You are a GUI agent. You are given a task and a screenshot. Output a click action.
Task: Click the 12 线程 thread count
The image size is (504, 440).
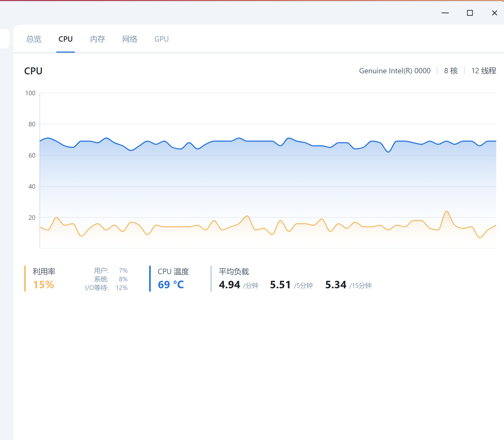coord(484,71)
